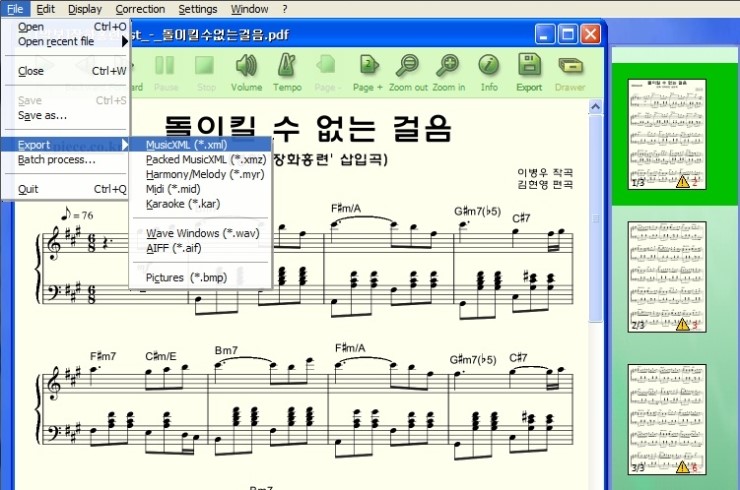Click the Zoom out magnifier
This screenshot has width=740, height=490.
408,73
